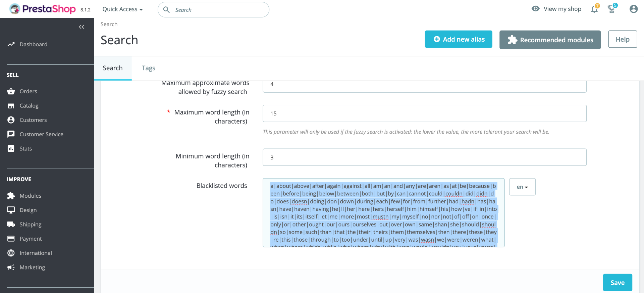Click the notifications bell icon
Viewport: 644px width, 293px height.
[594, 9]
